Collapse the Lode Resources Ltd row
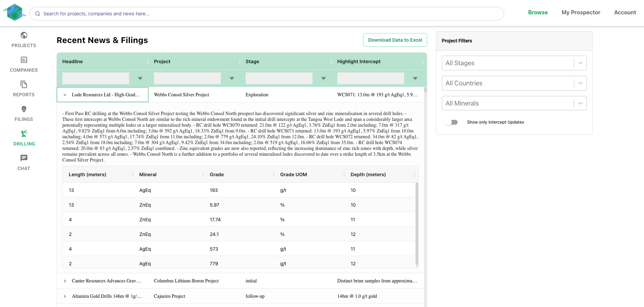Viewport: 644px width, 307px height. (x=65, y=95)
